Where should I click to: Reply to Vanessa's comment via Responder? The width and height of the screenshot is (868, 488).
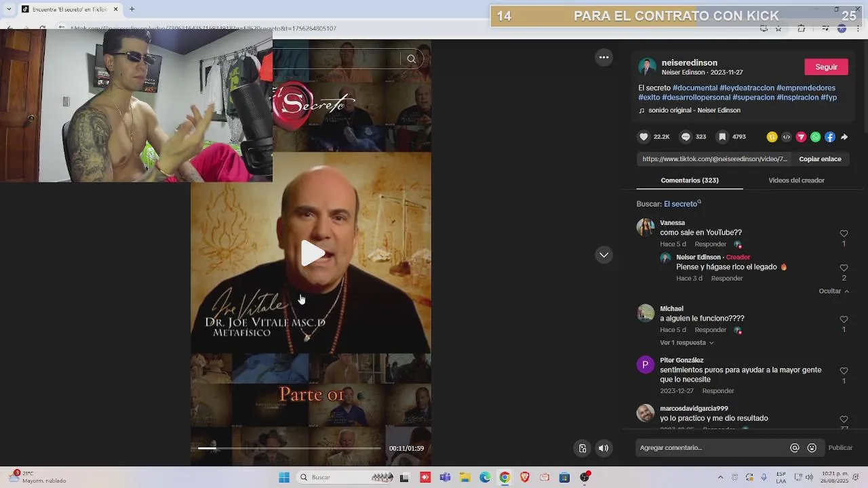pyautogui.click(x=711, y=244)
